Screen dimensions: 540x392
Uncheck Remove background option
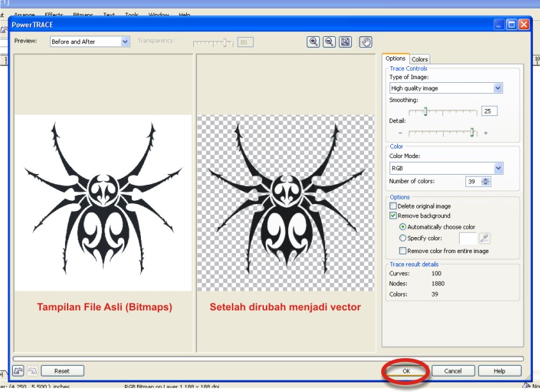(393, 216)
